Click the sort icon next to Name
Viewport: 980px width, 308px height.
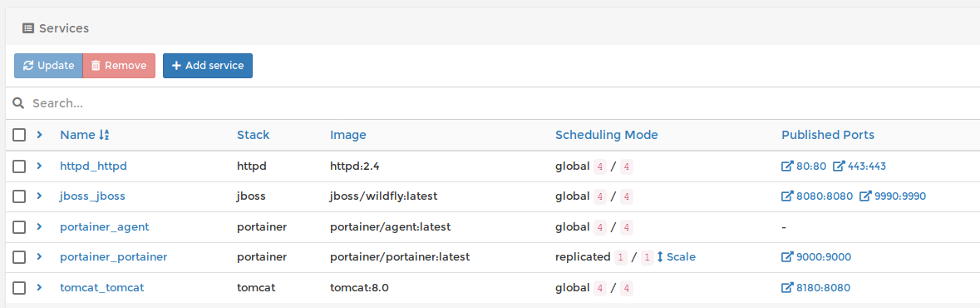(104, 135)
